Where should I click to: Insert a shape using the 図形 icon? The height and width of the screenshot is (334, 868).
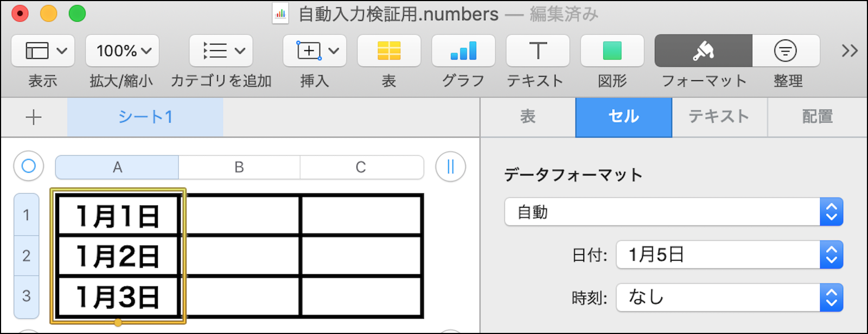click(x=612, y=51)
